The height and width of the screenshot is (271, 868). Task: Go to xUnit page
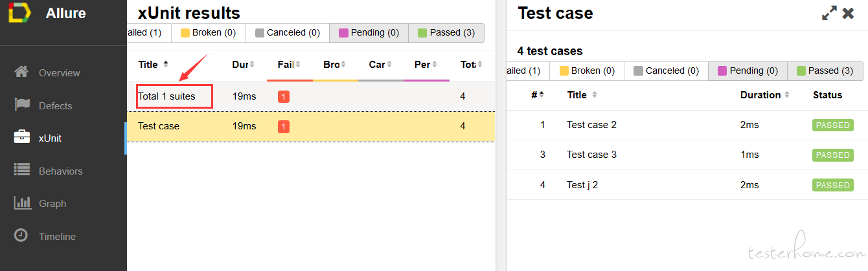[x=51, y=138]
